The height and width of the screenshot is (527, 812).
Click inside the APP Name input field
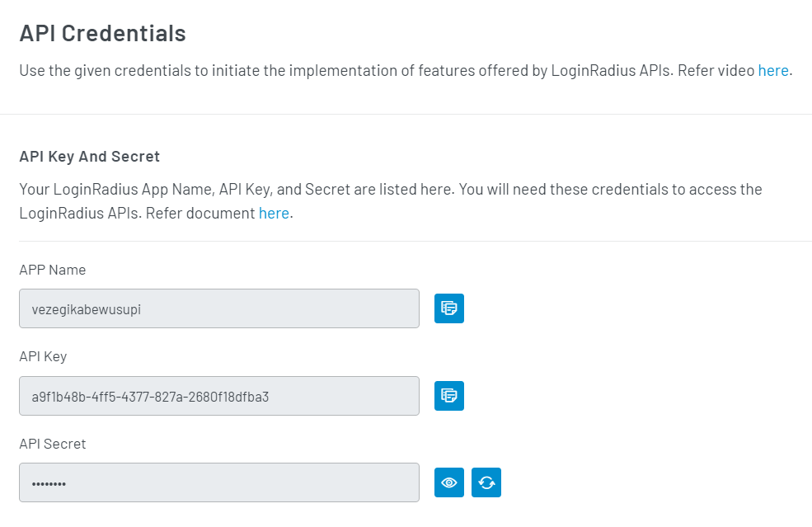click(218, 308)
